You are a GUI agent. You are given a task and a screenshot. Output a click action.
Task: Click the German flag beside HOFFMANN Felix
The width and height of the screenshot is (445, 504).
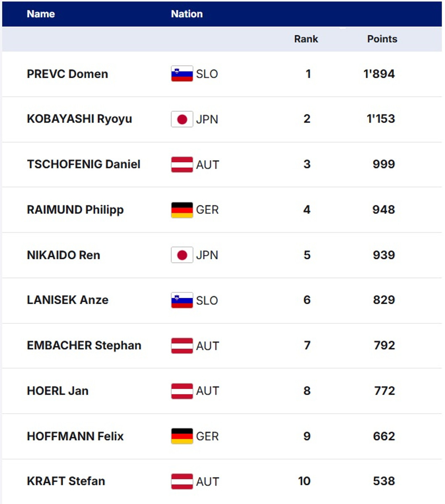pyautogui.click(x=182, y=436)
